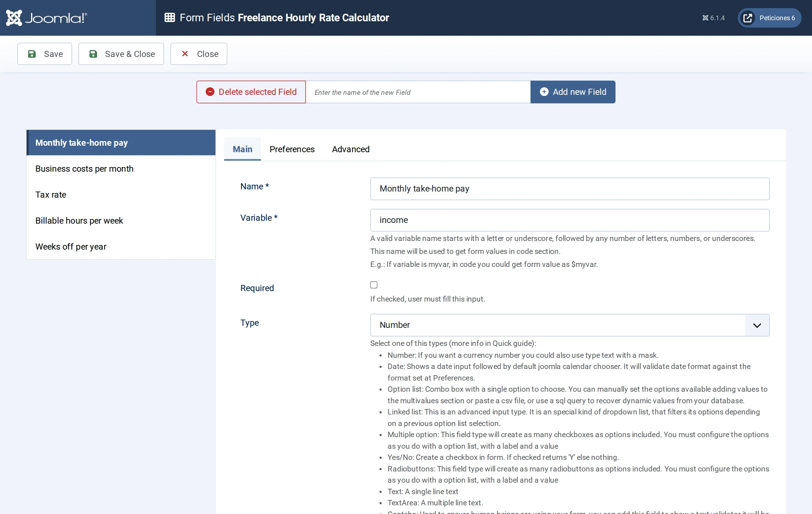Focus the new Field name input
The width and height of the screenshot is (812, 514).
tap(418, 92)
